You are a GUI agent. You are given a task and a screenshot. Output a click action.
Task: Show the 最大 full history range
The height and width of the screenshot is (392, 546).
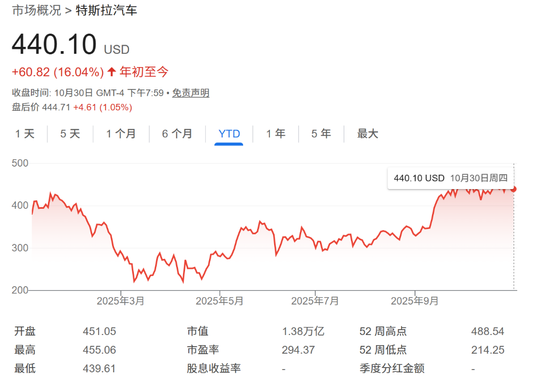click(x=367, y=134)
